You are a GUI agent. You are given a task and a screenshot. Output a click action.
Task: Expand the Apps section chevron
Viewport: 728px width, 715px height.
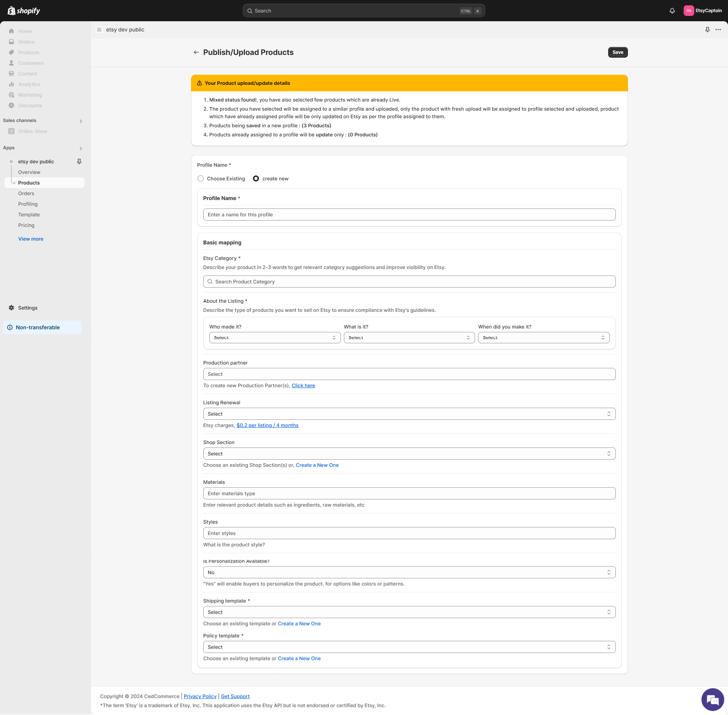pos(81,148)
